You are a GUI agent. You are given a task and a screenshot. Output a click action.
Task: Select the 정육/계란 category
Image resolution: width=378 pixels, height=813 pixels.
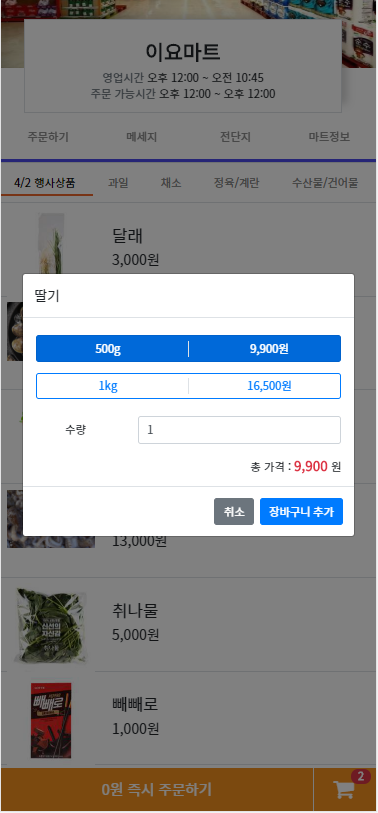click(x=236, y=183)
